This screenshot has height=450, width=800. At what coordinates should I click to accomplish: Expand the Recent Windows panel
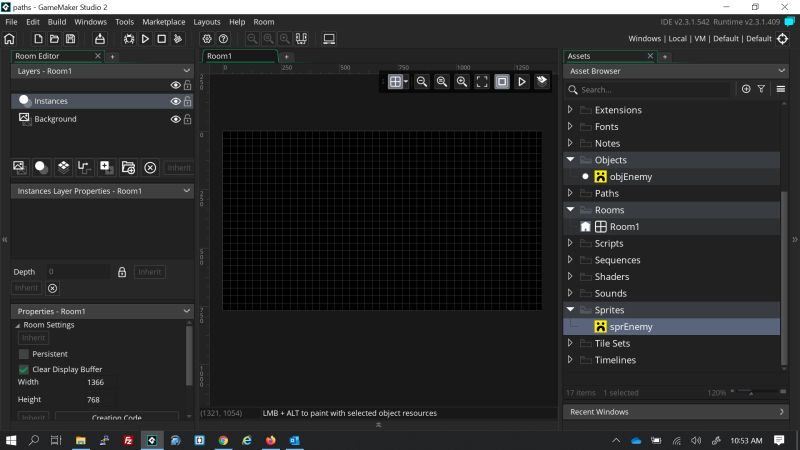pos(782,412)
